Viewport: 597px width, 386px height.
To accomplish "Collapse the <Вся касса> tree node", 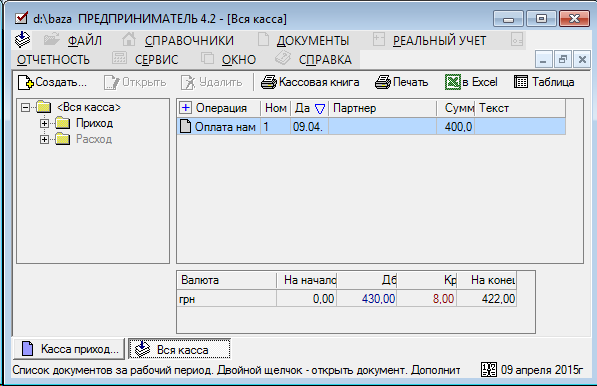I will click(26, 108).
